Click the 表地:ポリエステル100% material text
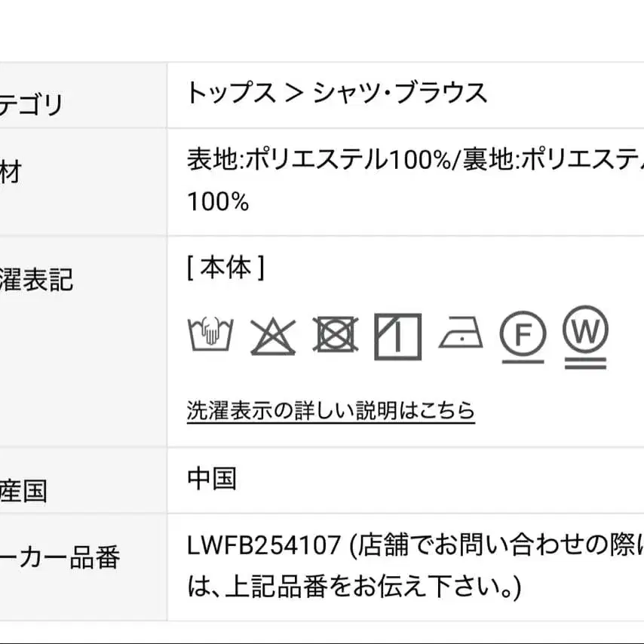This screenshot has width=644, height=644. point(318,160)
